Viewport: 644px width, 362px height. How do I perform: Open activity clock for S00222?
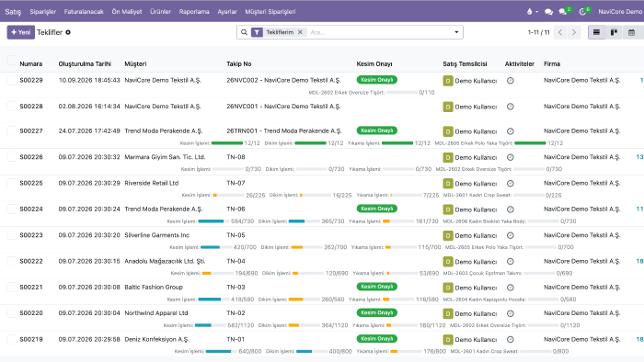click(x=510, y=262)
